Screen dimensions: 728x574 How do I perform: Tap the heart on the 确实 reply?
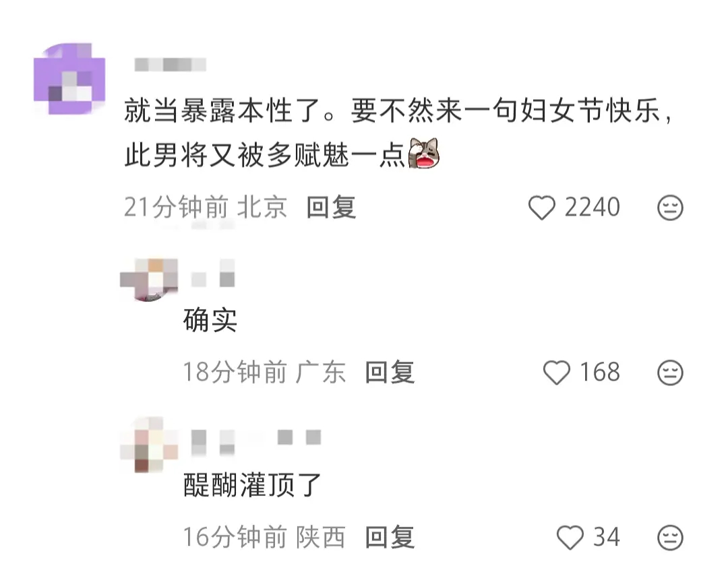[557, 373]
